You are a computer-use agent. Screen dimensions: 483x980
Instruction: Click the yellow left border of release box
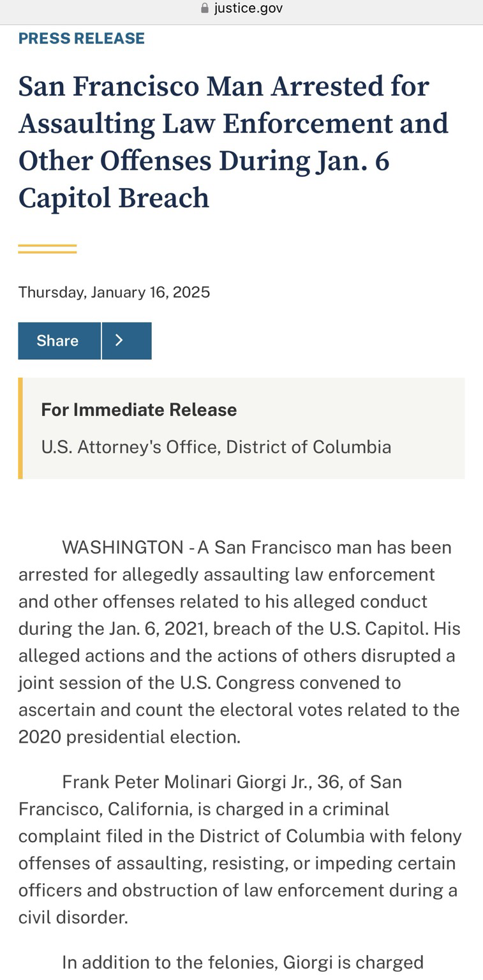click(20, 428)
